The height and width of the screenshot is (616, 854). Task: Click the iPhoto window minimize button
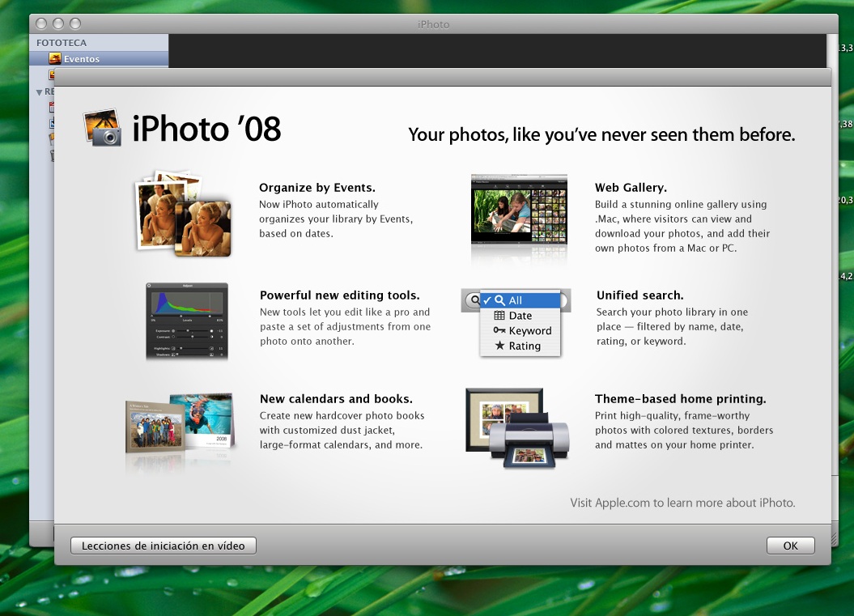tap(58, 23)
